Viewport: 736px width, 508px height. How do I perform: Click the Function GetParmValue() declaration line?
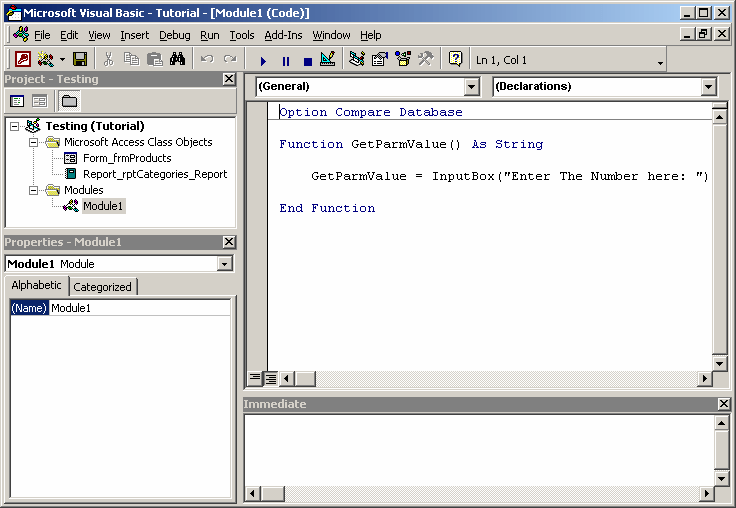pos(411,144)
